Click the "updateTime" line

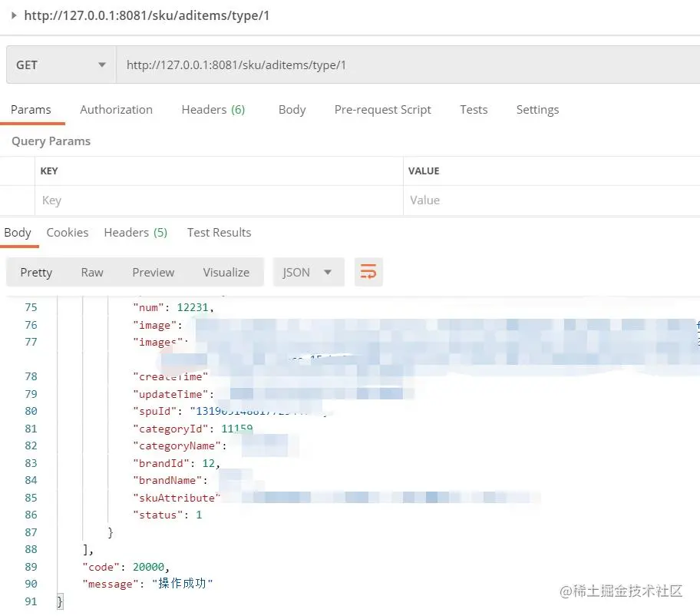173,394
